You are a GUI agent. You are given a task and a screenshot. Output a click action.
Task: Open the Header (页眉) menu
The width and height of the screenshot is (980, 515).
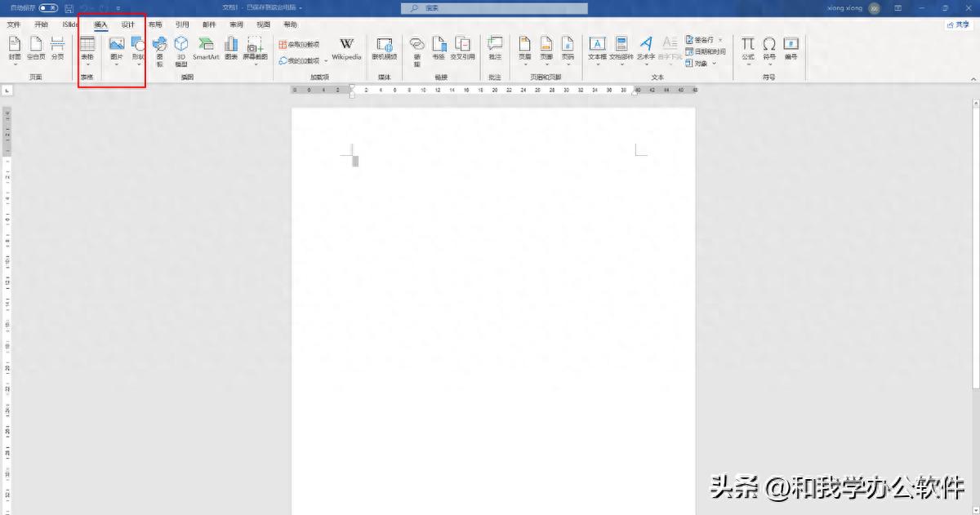[524, 51]
